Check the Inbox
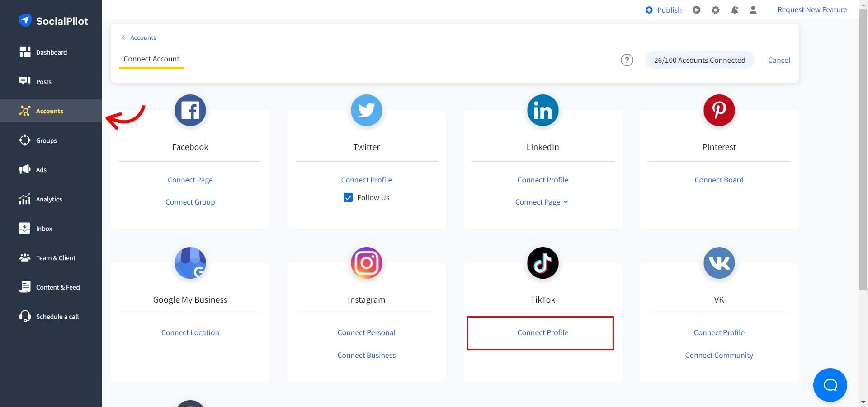Image resolution: width=868 pixels, height=407 pixels. point(44,228)
